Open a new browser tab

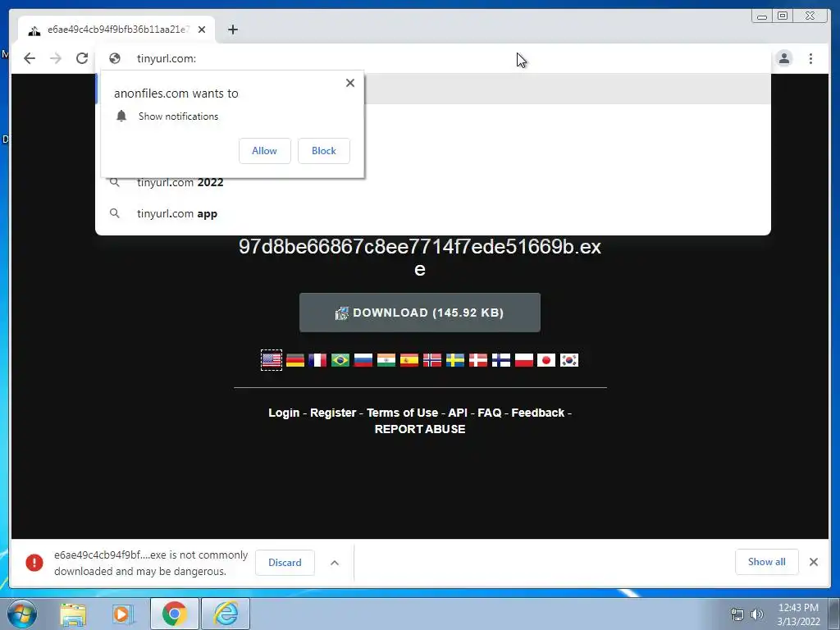(232, 30)
